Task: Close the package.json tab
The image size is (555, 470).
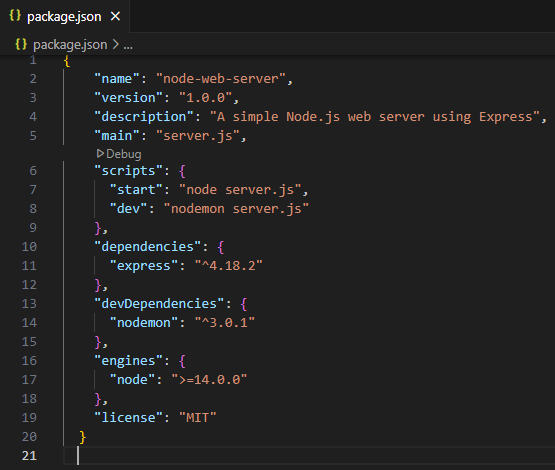Action: tap(115, 16)
